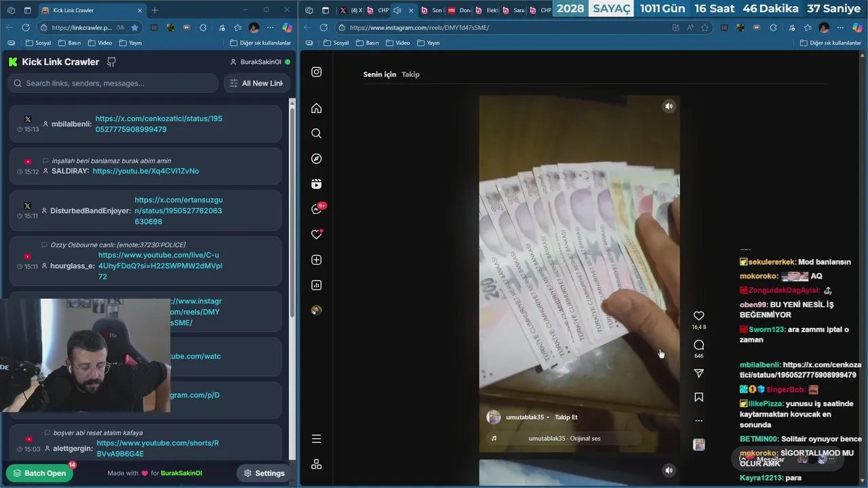Reload the Instagram page
The height and width of the screenshot is (488, 868).
click(x=323, y=28)
